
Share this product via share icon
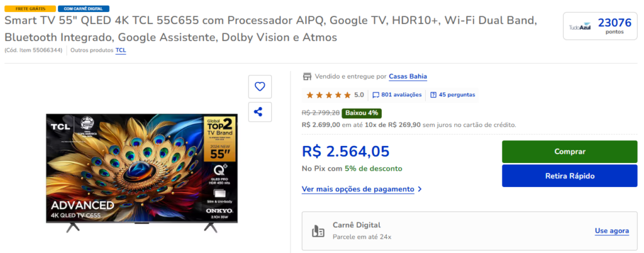click(x=260, y=112)
